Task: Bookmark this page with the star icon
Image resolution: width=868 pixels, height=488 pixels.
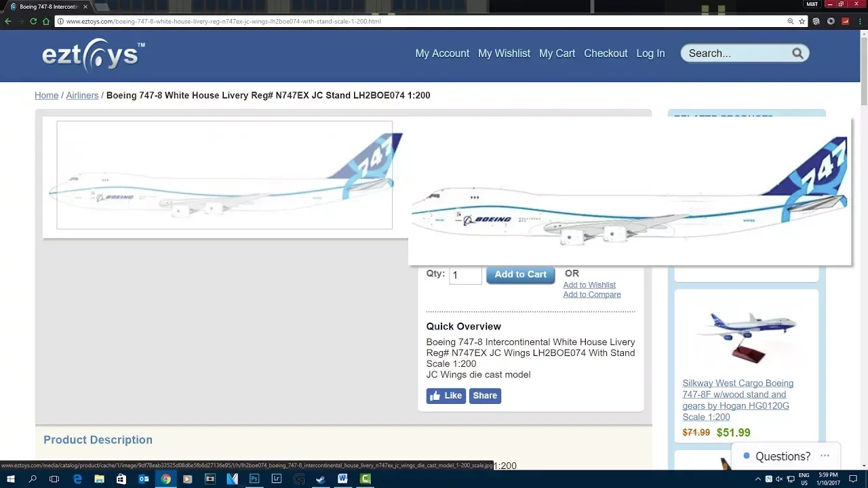Action: (x=802, y=21)
